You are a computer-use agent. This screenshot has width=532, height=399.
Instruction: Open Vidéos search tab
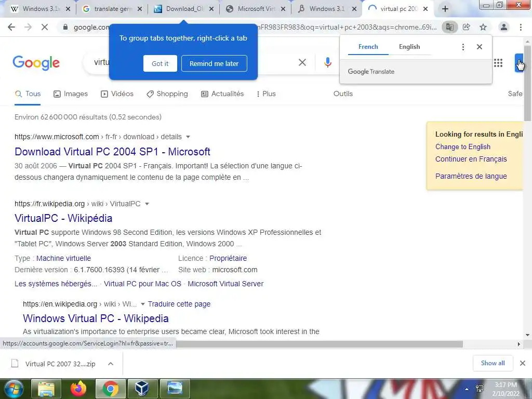pyautogui.click(x=117, y=94)
